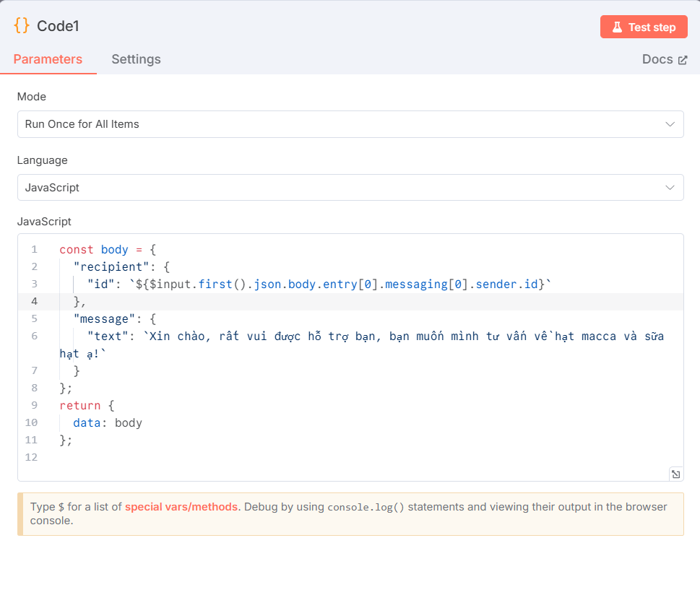This screenshot has height=595, width=700.
Task: Open the special vars/methods link
Action: [181, 507]
